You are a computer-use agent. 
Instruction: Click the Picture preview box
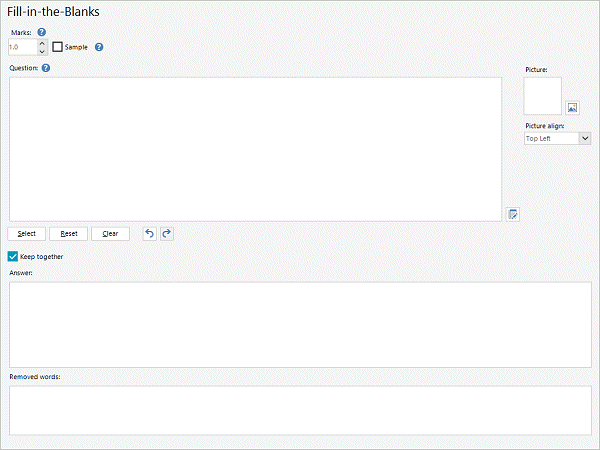click(543, 96)
